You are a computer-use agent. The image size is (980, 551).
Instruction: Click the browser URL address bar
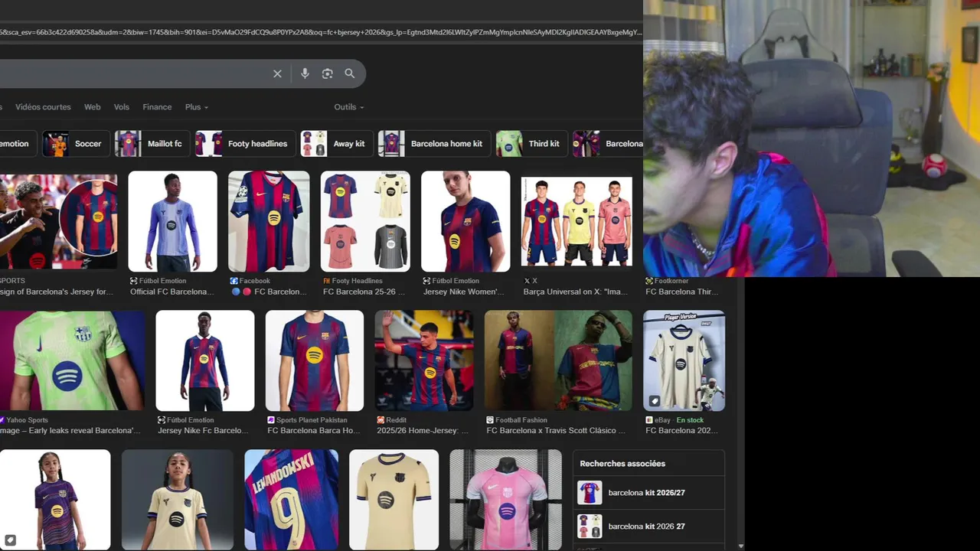321,32
